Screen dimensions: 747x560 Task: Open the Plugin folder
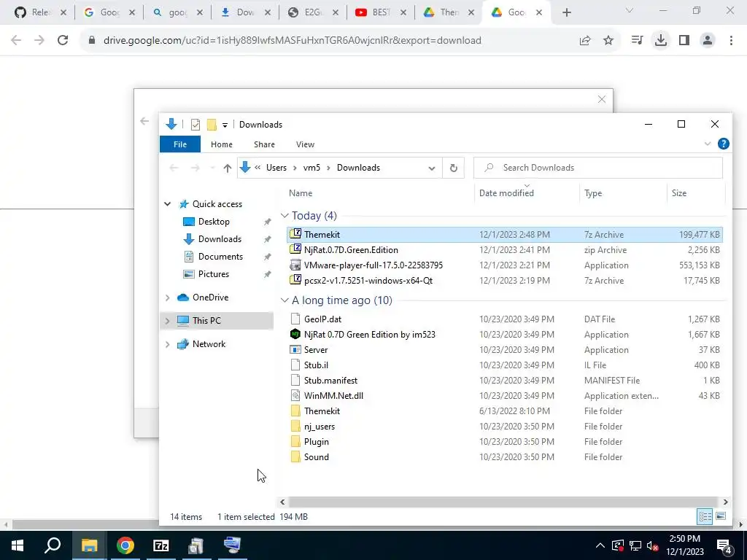pyautogui.click(x=505, y=441)
